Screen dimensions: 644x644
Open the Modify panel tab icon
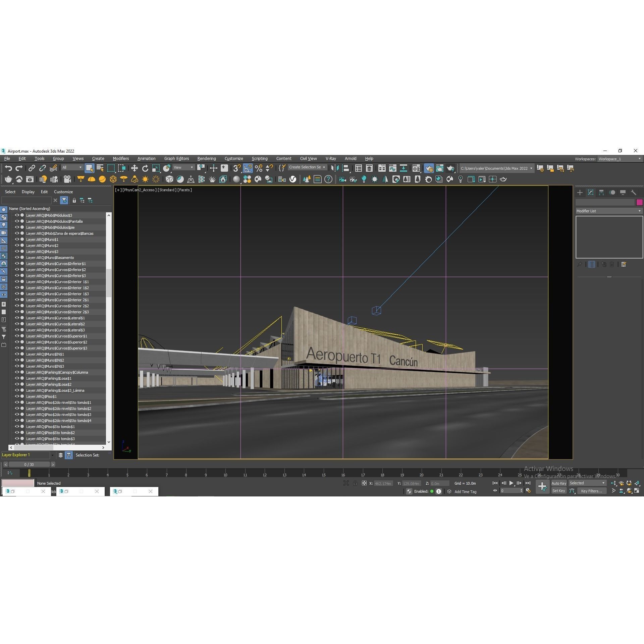point(591,193)
